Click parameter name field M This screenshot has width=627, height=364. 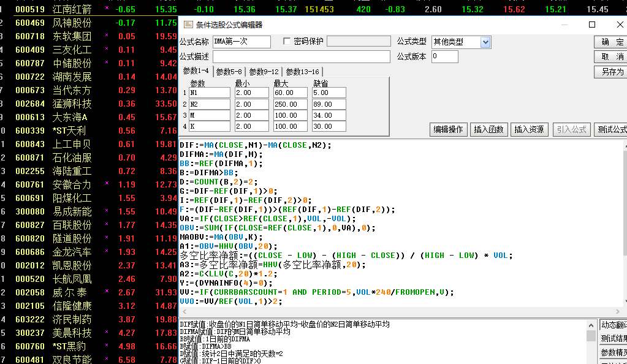tap(210, 115)
